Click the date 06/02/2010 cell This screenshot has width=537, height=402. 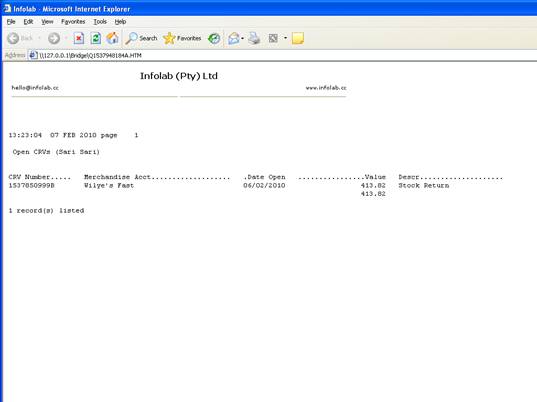click(264, 186)
